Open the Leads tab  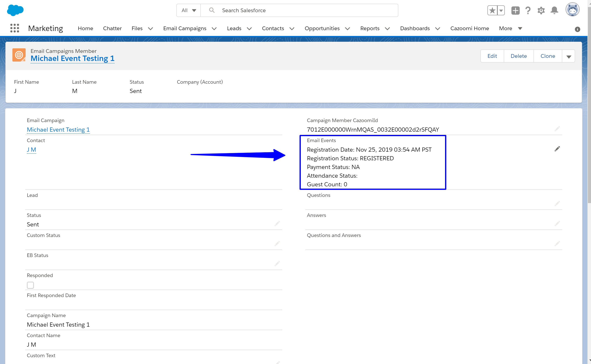234,29
